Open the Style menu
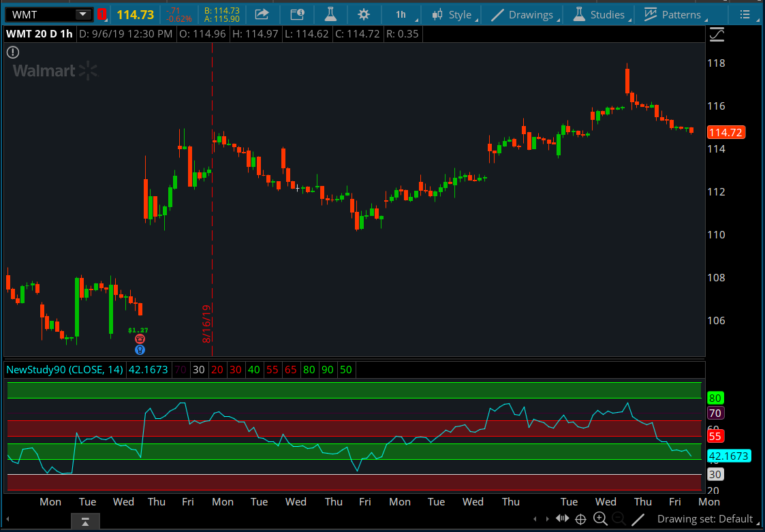 point(453,14)
